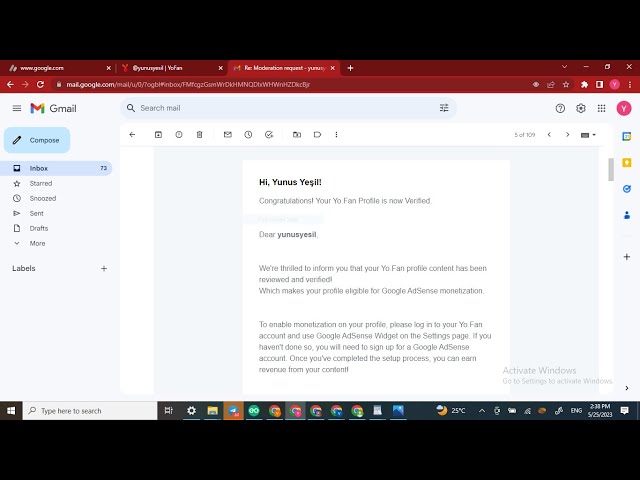Open Google Tasks side panel
Viewport: 640px width, 480px height.
click(x=627, y=189)
